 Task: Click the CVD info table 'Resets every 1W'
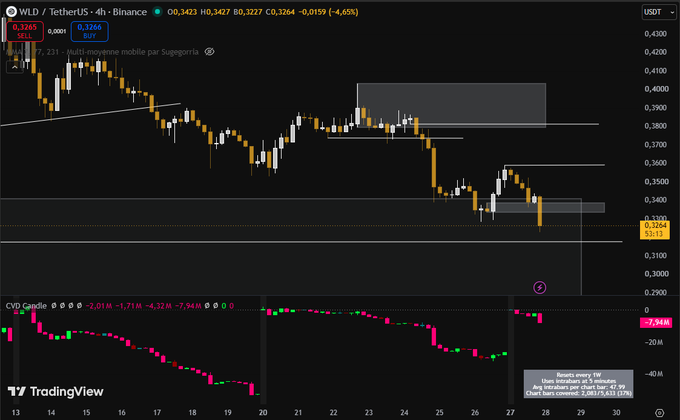tap(579, 384)
